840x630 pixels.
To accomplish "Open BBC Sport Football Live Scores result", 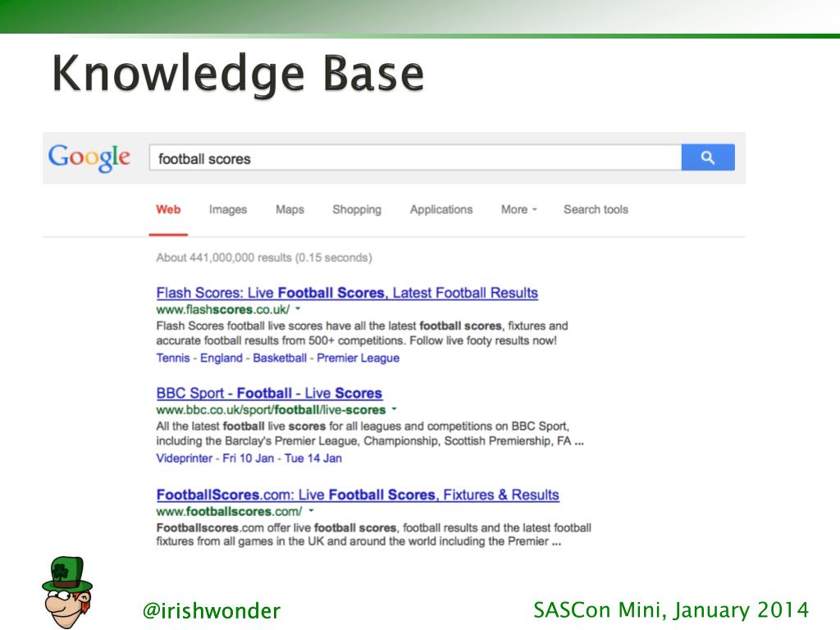I will point(269,393).
